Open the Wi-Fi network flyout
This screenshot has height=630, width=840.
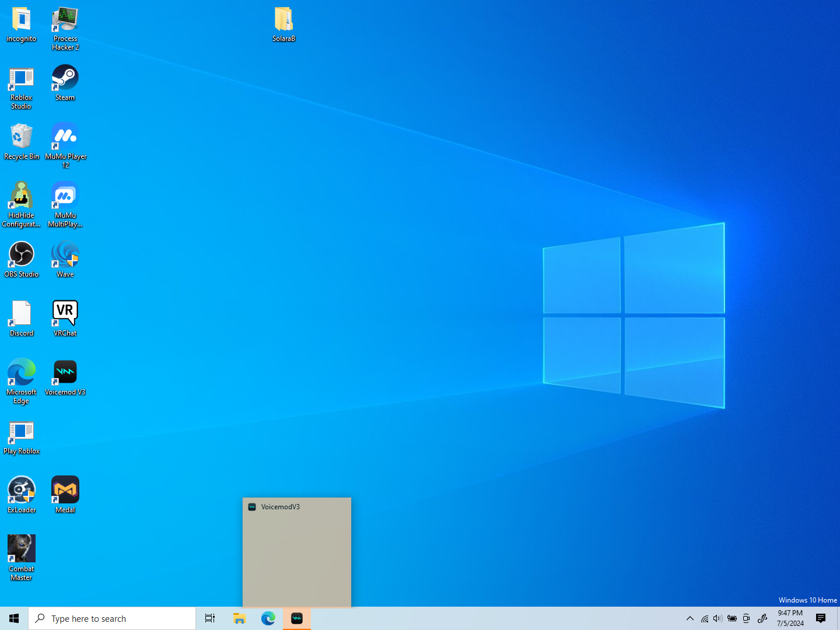click(x=705, y=618)
